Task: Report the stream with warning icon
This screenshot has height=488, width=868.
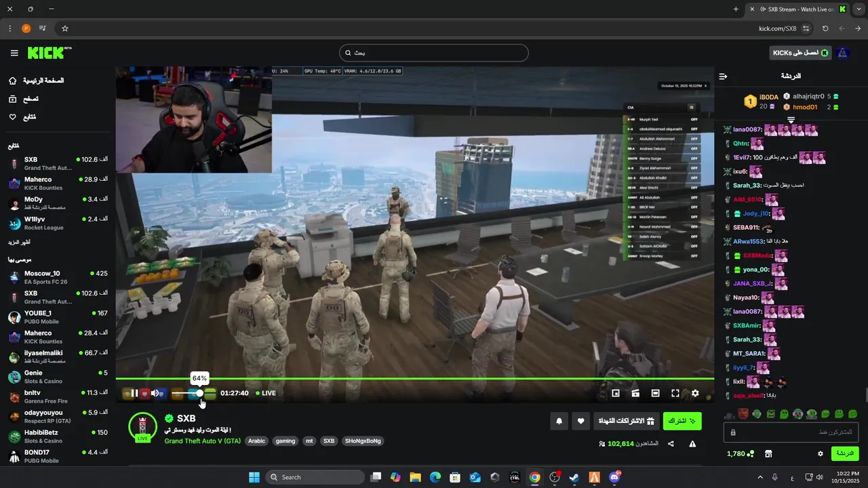Action: [692, 444]
